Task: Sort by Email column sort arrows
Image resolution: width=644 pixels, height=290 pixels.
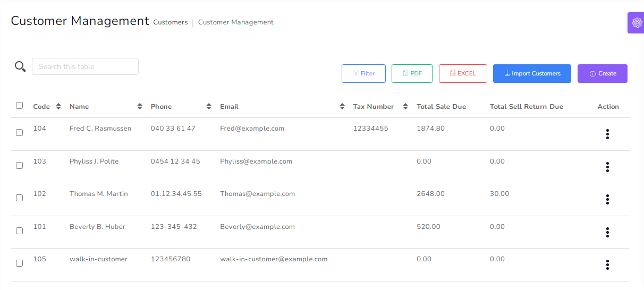Action: [x=342, y=107]
